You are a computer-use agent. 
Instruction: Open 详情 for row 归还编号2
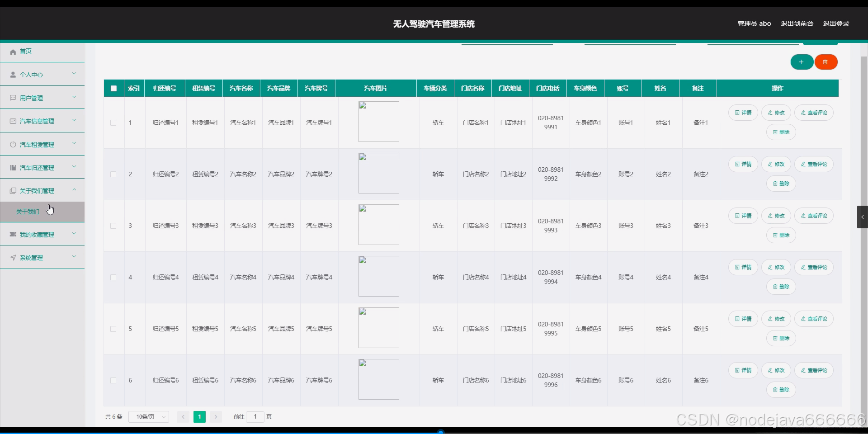743,164
